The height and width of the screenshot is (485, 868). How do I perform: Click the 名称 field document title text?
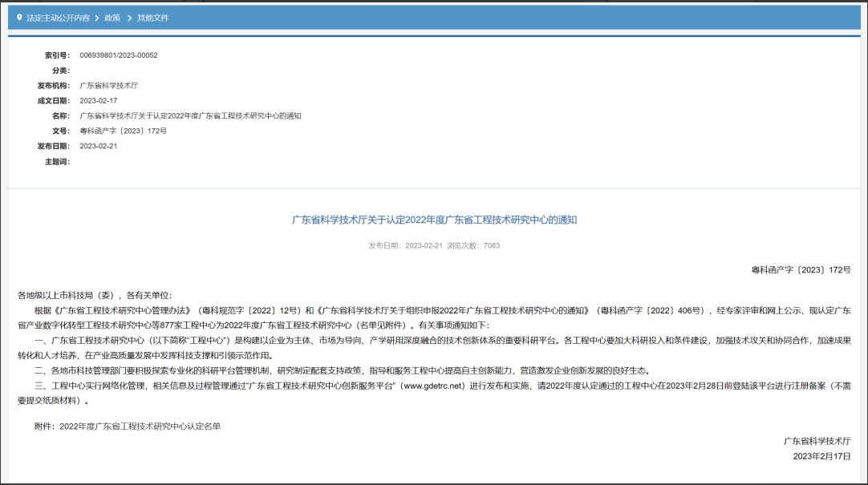[x=190, y=115]
